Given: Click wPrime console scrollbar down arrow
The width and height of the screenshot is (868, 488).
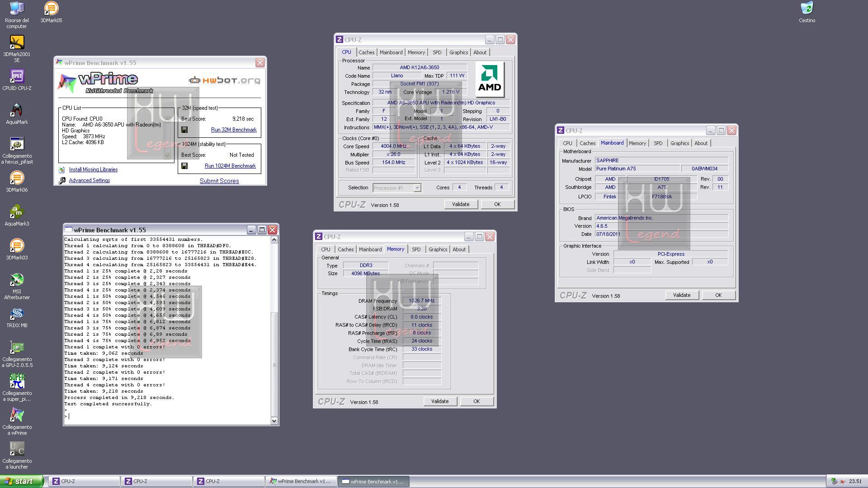Looking at the screenshot, I should pyautogui.click(x=274, y=421).
